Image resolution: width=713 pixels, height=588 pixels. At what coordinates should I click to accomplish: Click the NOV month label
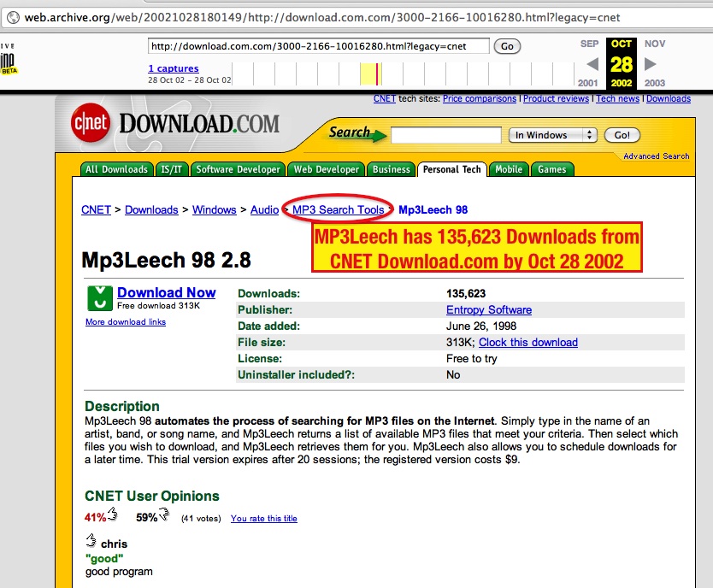tap(655, 44)
